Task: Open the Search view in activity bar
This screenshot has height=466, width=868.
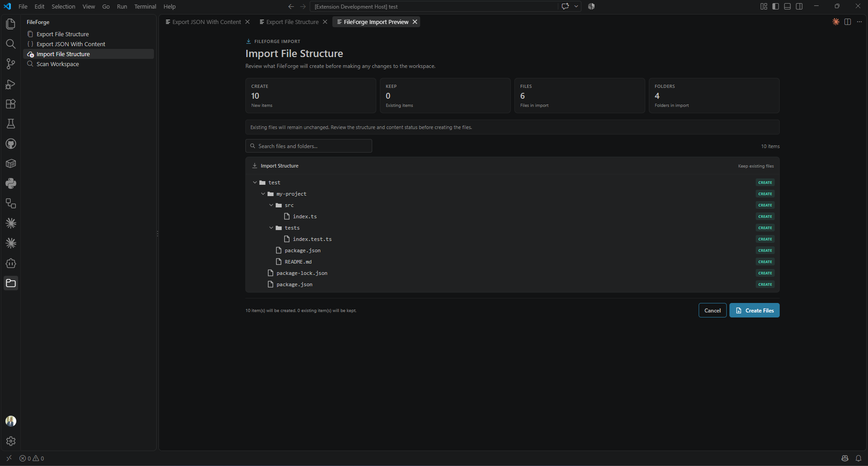Action: [x=10, y=44]
